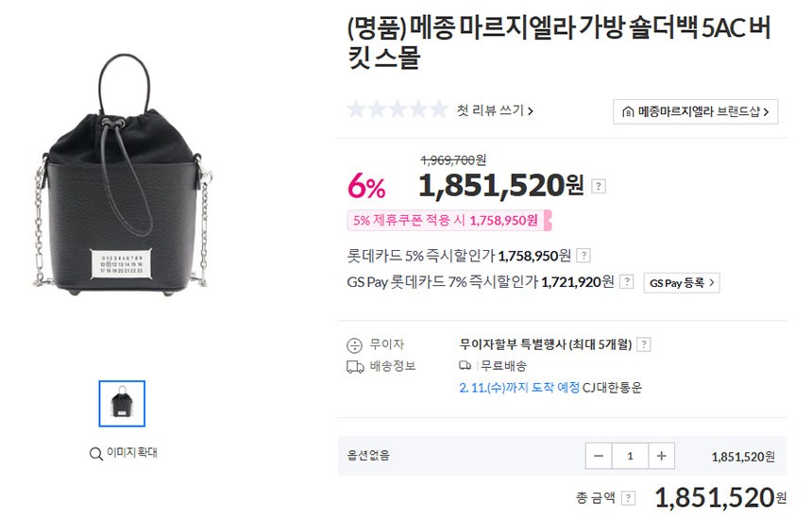Click the help icon beside the 1,851,520원 sale price
The width and height of the screenshot is (812, 519).
point(599,187)
